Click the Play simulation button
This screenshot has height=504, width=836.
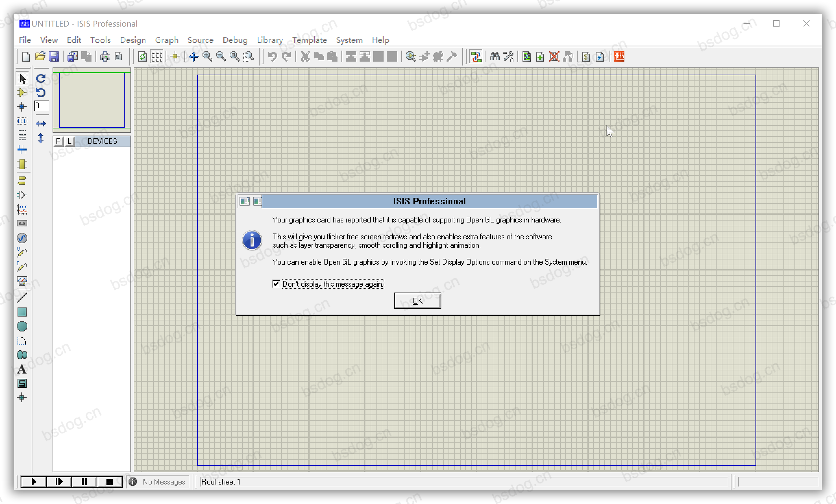pyautogui.click(x=34, y=482)
